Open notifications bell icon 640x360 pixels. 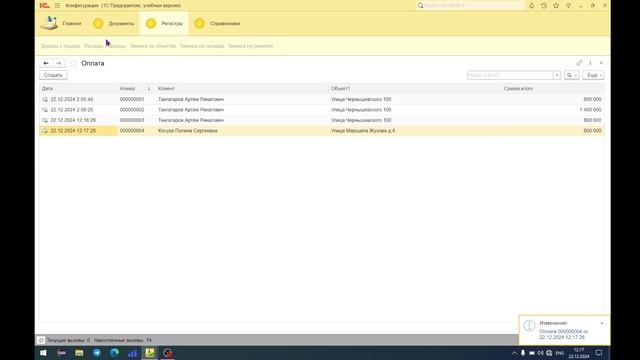pos(531,6)
